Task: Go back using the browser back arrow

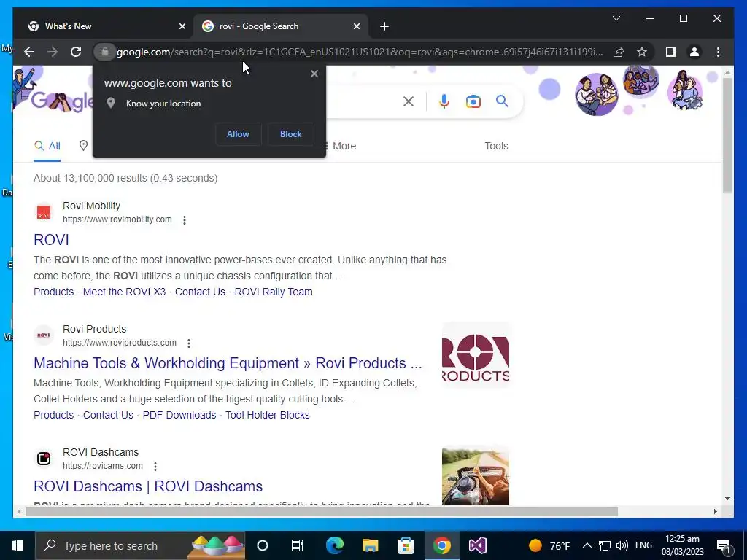Action: pyautogui.click(x=29, y=52)
